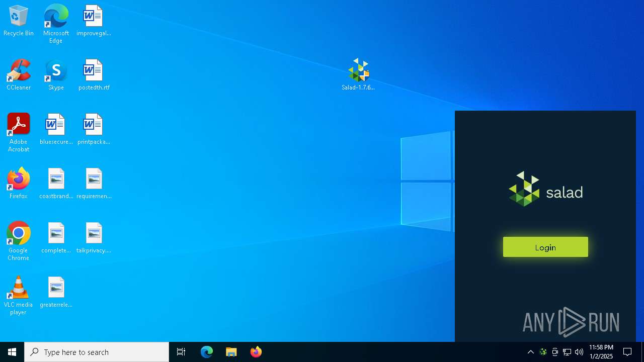Select the printpacka... Word document icon

[94, 130]
